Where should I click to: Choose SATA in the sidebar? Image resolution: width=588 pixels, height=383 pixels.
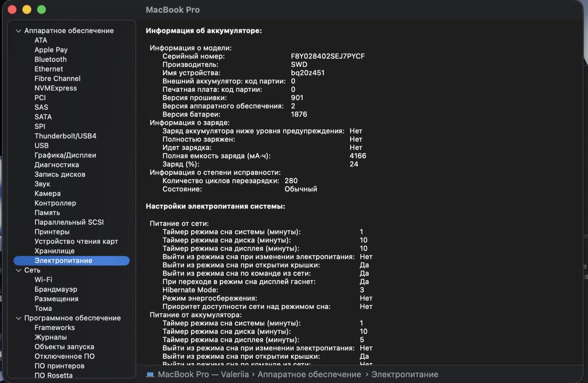(x=43, y=117)
